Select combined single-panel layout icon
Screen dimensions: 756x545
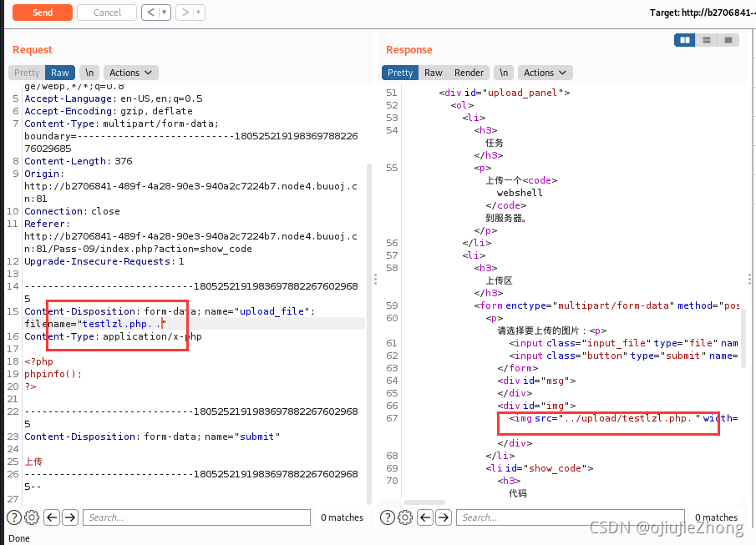click(728, 40)
